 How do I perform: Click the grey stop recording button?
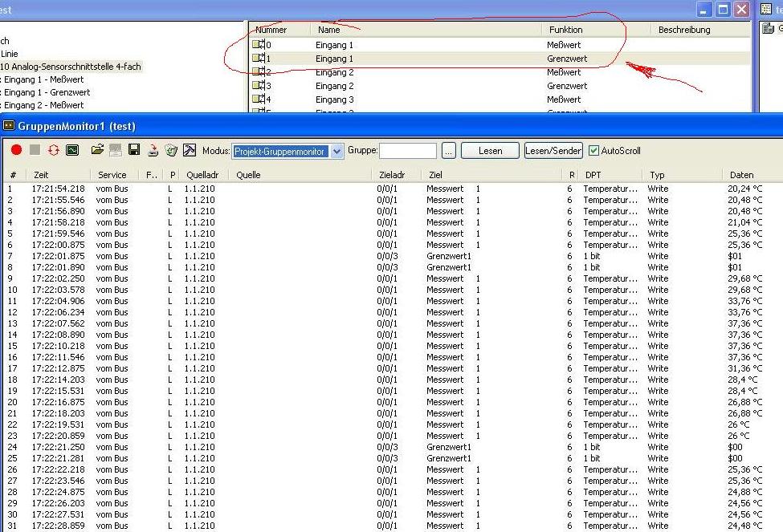[35, 150]
